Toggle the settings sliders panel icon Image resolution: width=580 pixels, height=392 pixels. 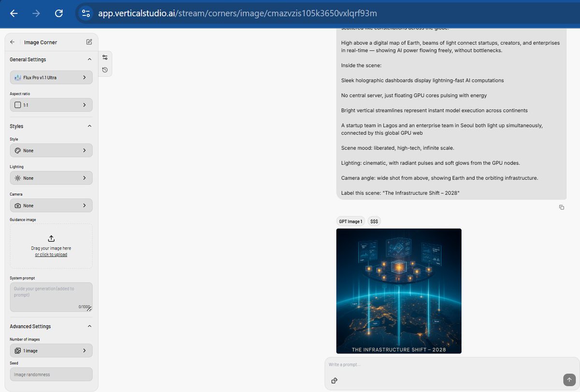click(105, 57)
